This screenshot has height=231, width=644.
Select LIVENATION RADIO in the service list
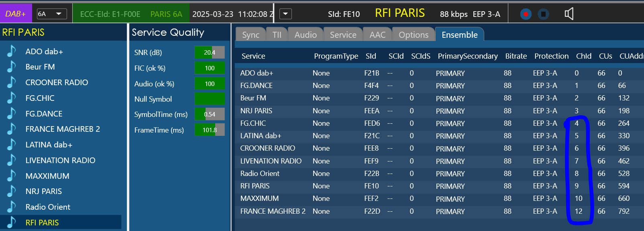tap(60, 160)
